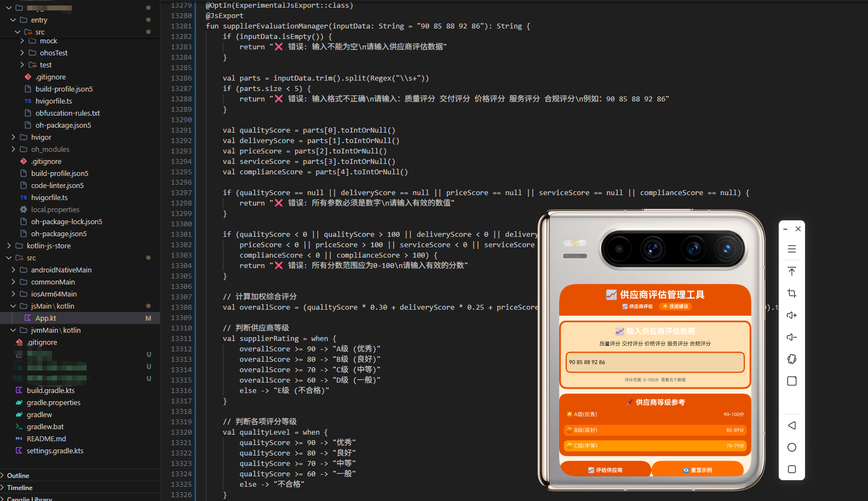Click the 判断供应商等级 comment line
The image size is (868, 501).
[x=256, y=328]
